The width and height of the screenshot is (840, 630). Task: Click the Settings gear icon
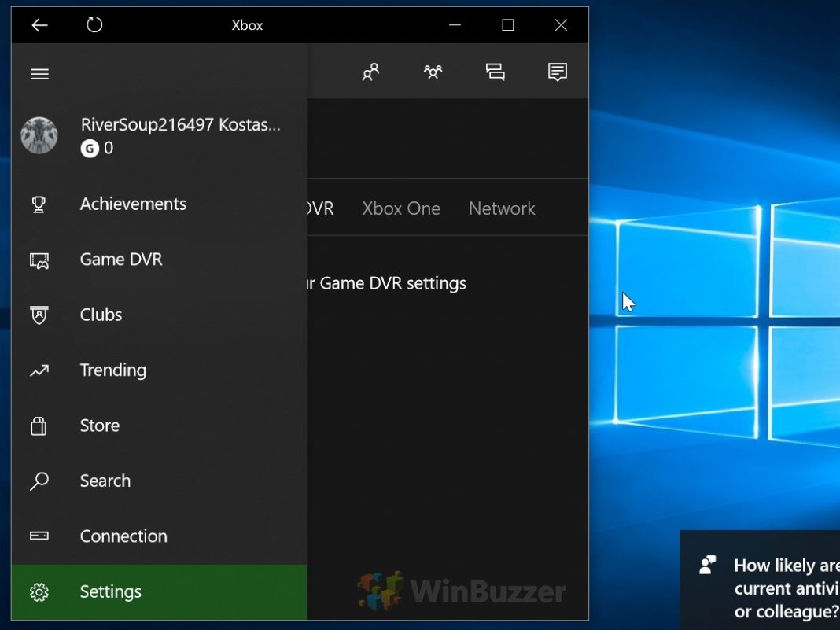coord(39,592)
